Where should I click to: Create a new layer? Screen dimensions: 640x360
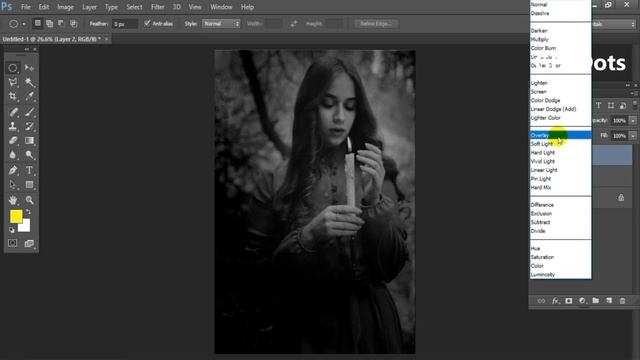click(x=609, y=301)
